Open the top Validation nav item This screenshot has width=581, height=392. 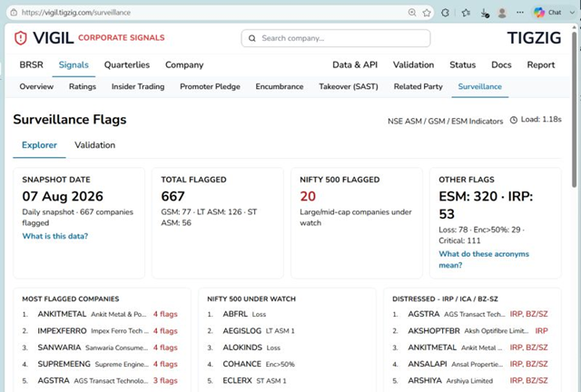tap(414, 64)
